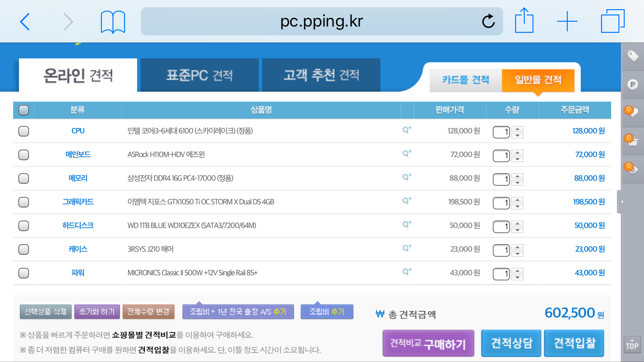This screenshot has height=362, width=644.
Task: Click the purple 견적비교 구매하기 button
Action: pos(428,343)
